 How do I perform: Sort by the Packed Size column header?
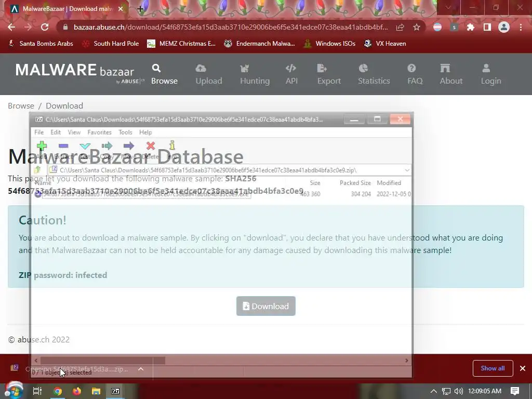coord(355,183)
